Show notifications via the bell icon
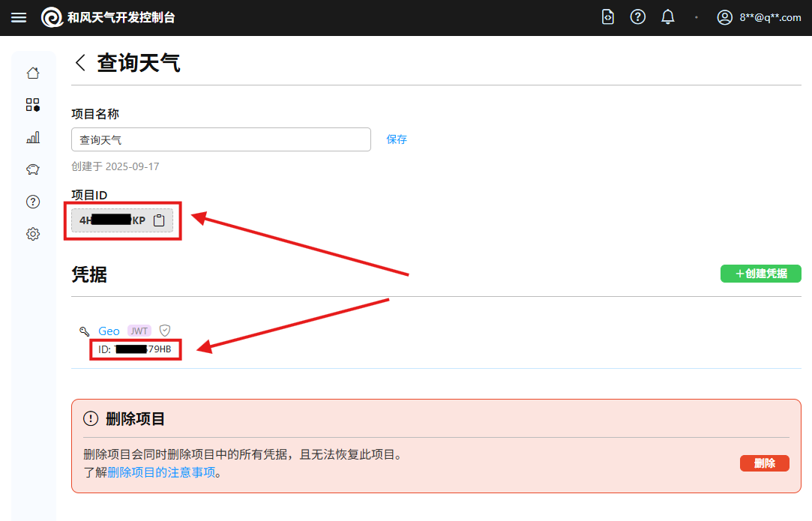 coord(668,17)
